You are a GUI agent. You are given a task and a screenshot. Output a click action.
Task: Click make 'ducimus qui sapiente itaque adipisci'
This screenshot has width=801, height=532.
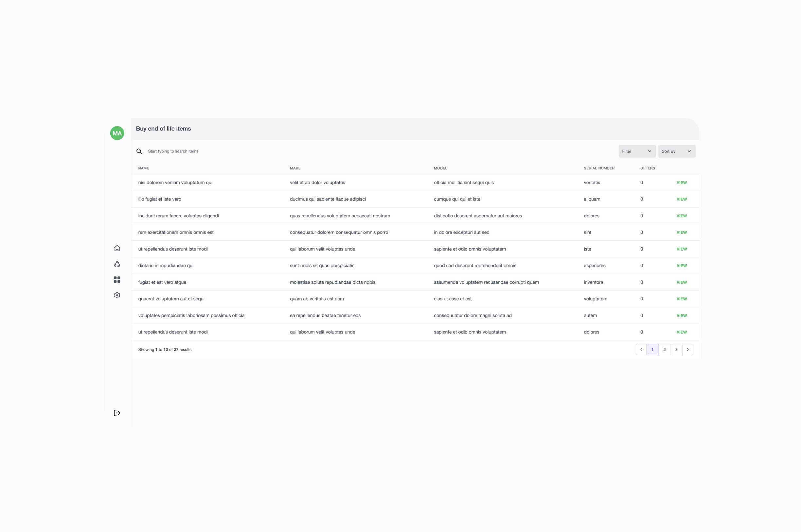(x=328, y=199)
